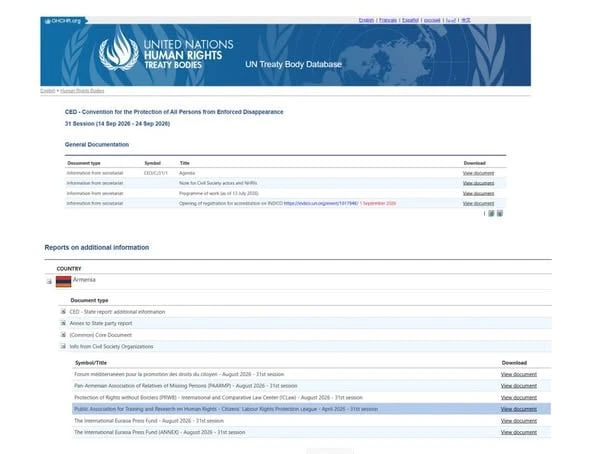View document for the Agenda

(x=478, y=173)
